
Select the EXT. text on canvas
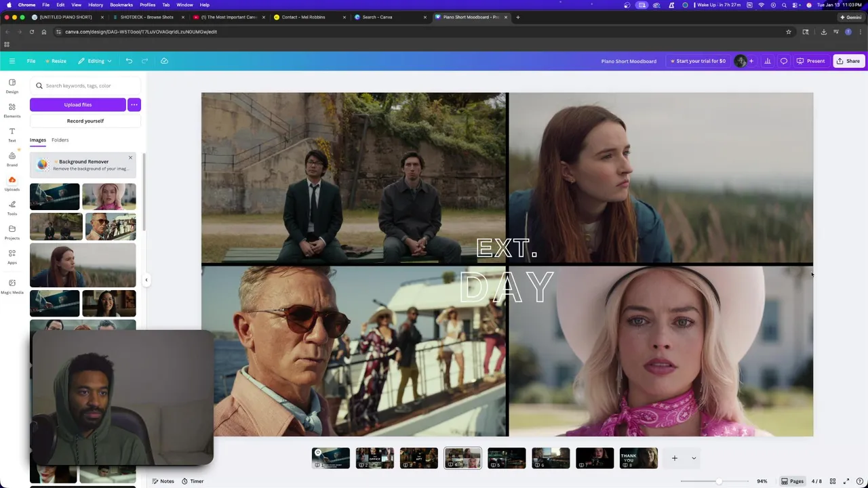(507, 248)
